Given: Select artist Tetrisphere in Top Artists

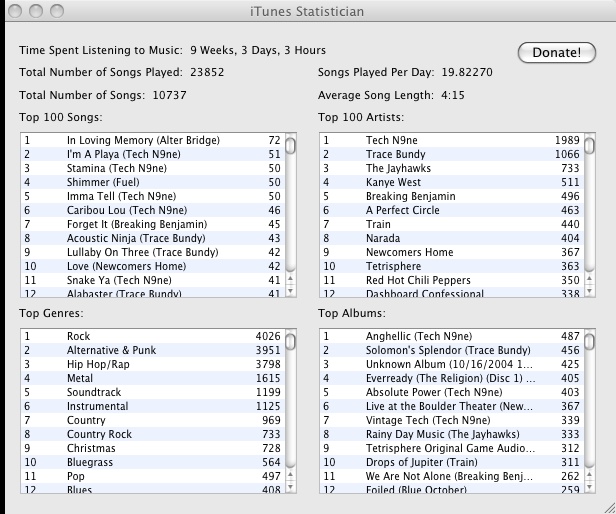Looking at the screenshot, I should point(452,266).
